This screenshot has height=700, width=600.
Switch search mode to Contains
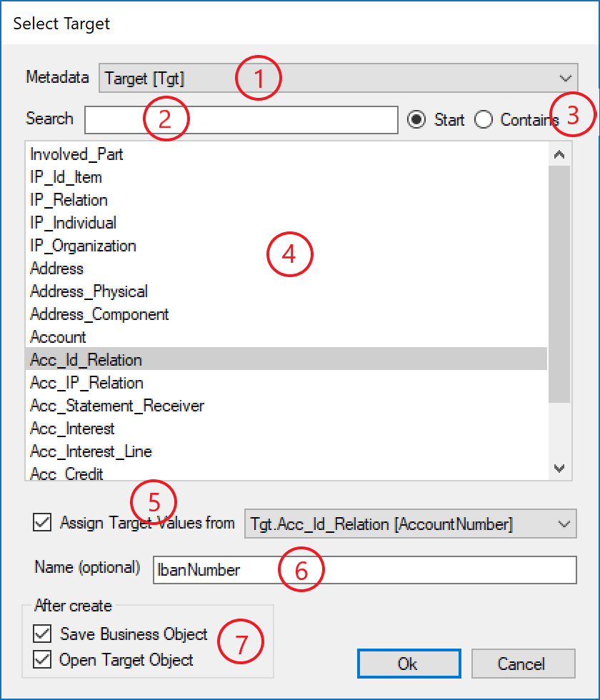tap(484, 120)
